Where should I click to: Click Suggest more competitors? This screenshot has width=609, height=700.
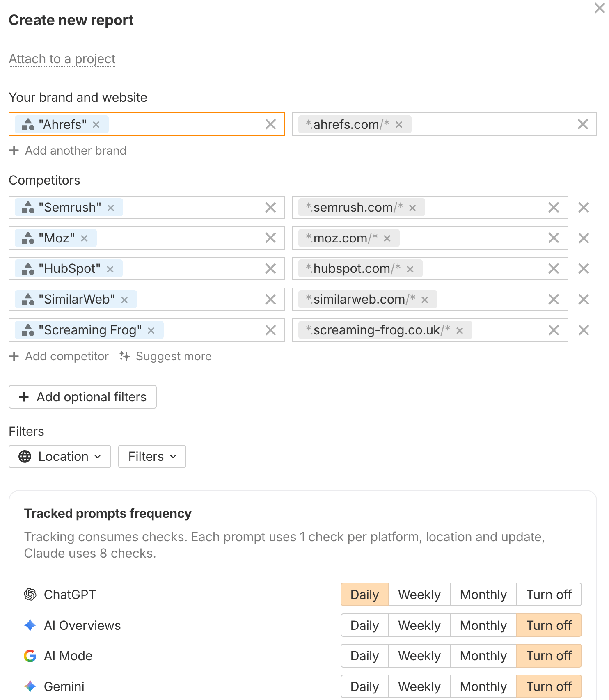(x=165, y=356)
